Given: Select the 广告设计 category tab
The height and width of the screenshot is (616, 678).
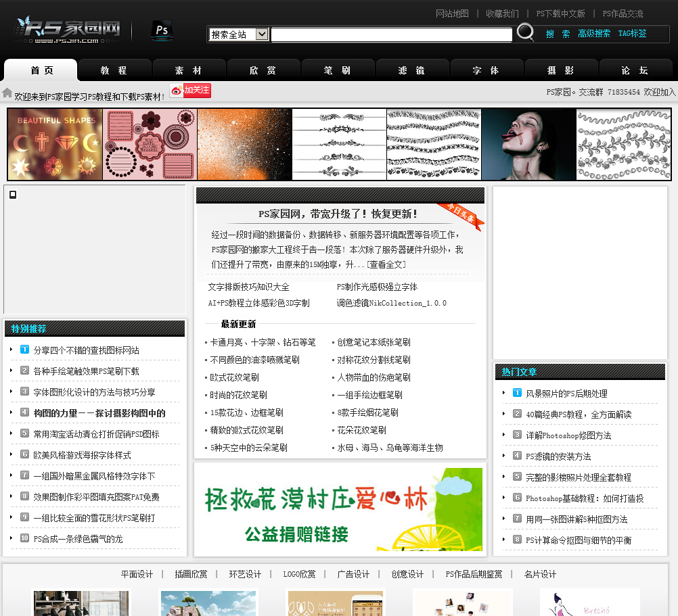Looking at the screenshot, I should coord(353,574).
